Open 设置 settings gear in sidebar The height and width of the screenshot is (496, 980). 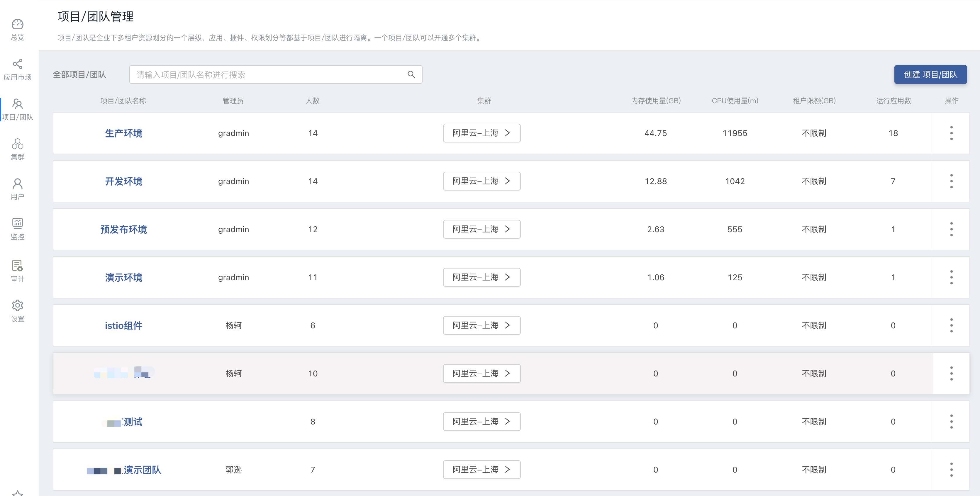point(18,305)
